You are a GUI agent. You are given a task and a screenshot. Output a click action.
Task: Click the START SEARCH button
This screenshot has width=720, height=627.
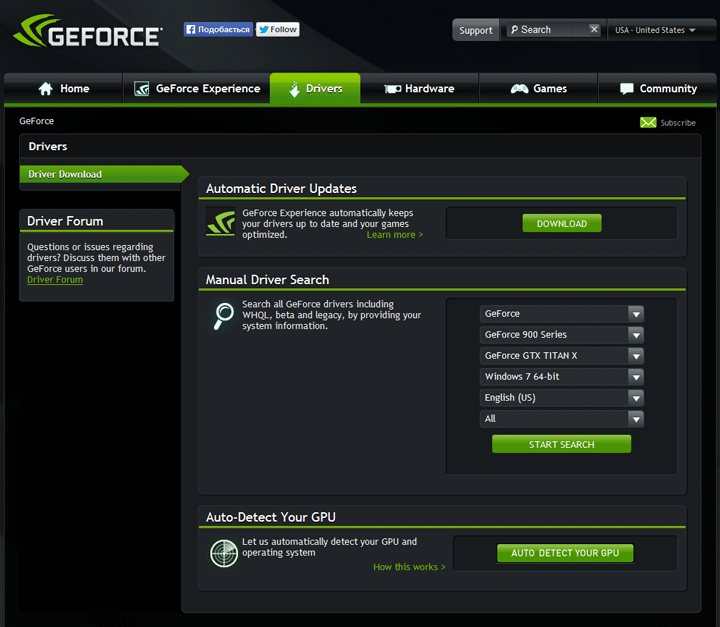(561, 444)
